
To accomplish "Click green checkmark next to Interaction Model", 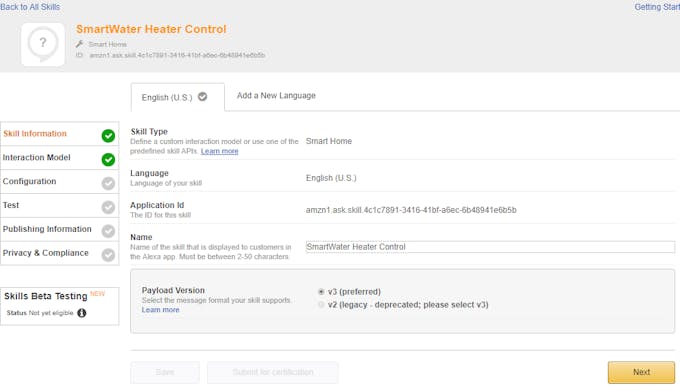I will pos(108,160).
